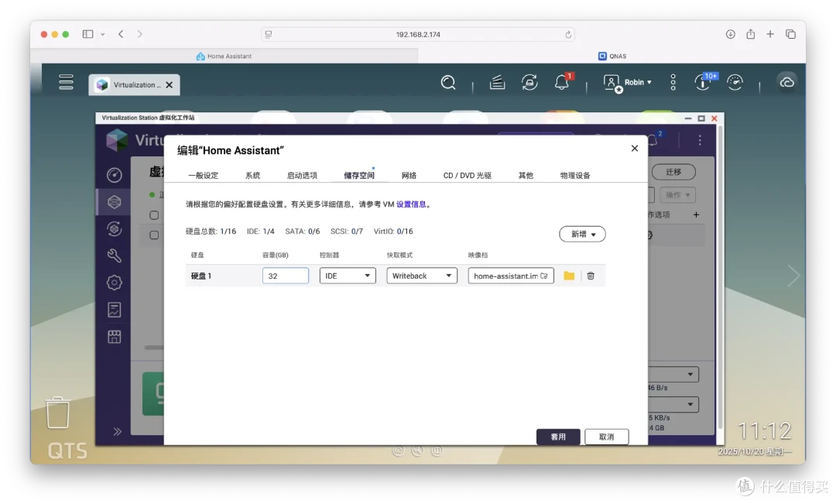Open Safari downloads icon
This screenshot has height=504, width=836.
[x=731, y=34]
